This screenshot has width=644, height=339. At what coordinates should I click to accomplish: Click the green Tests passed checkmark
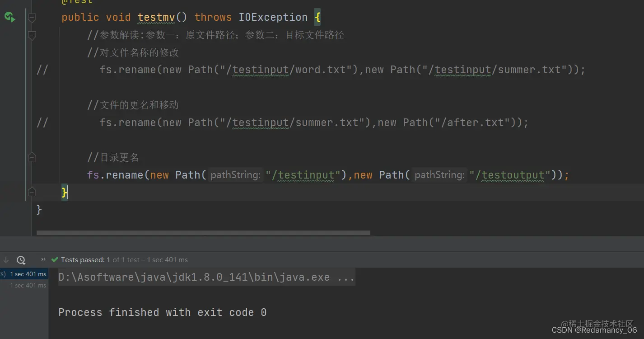55,259
